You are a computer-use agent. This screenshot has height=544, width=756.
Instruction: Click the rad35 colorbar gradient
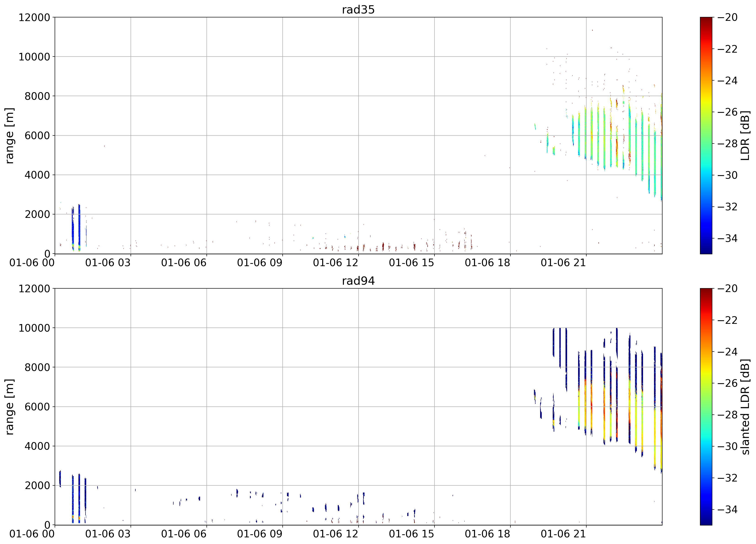(x=706, y=135)
